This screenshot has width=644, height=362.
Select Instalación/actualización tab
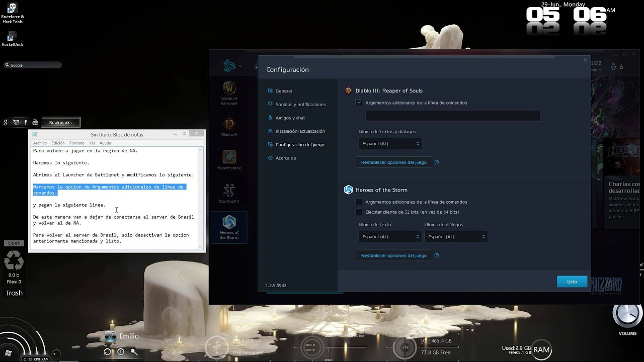[x=300, y=131]
